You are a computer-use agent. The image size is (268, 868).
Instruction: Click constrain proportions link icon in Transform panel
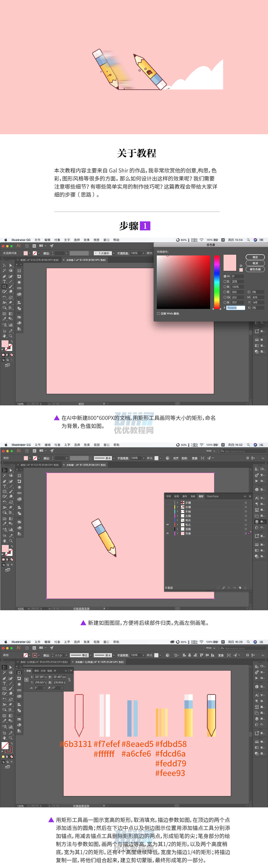(70, 680)
